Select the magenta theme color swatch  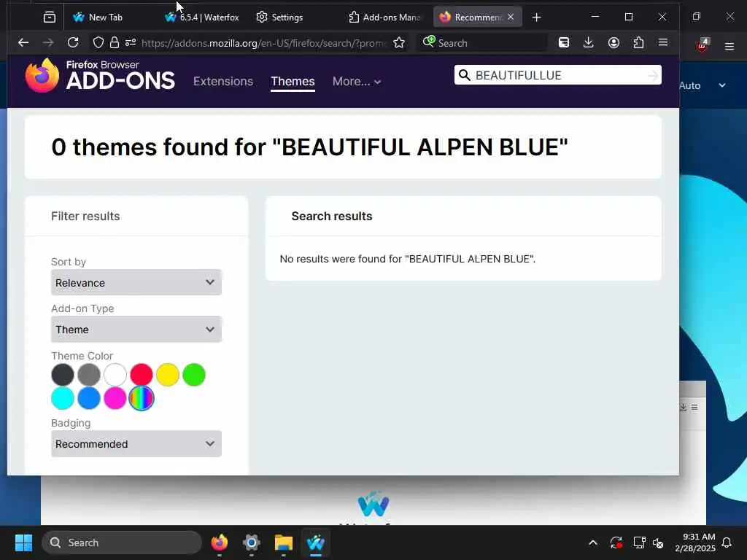coord(115,398)
